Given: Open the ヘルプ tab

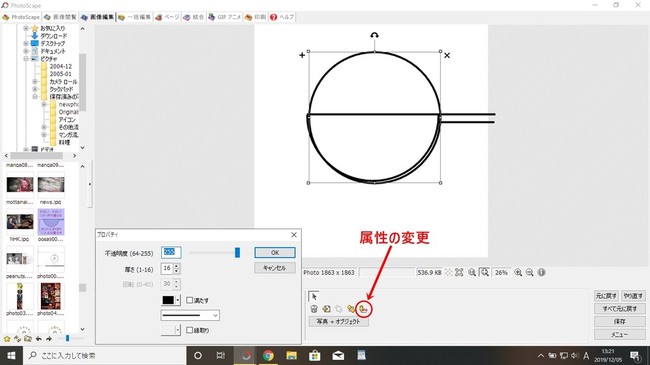Looking at the screenshot, I should 282,17.
